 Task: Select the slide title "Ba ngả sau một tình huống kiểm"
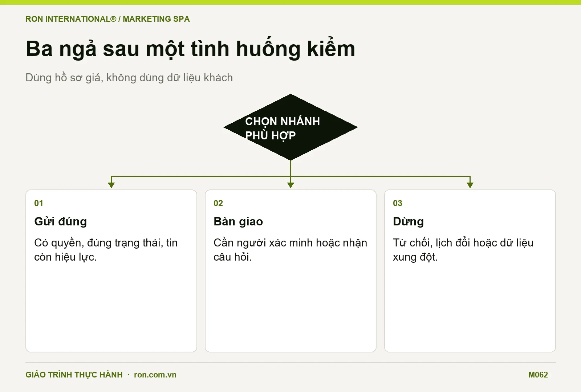(190, 49)
